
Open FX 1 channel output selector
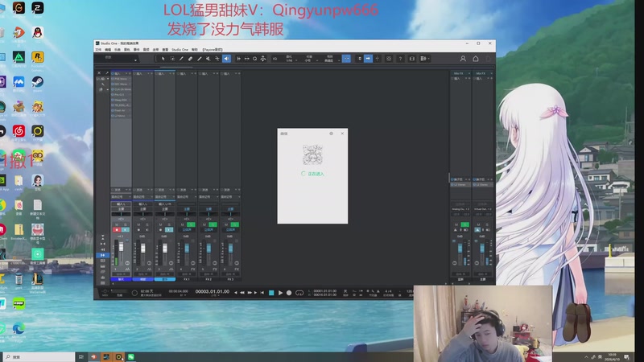[187, 209]
